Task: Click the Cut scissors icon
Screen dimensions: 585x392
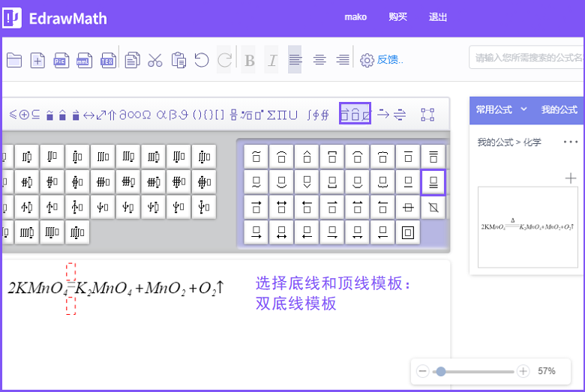Action: [x=154, y=61]
